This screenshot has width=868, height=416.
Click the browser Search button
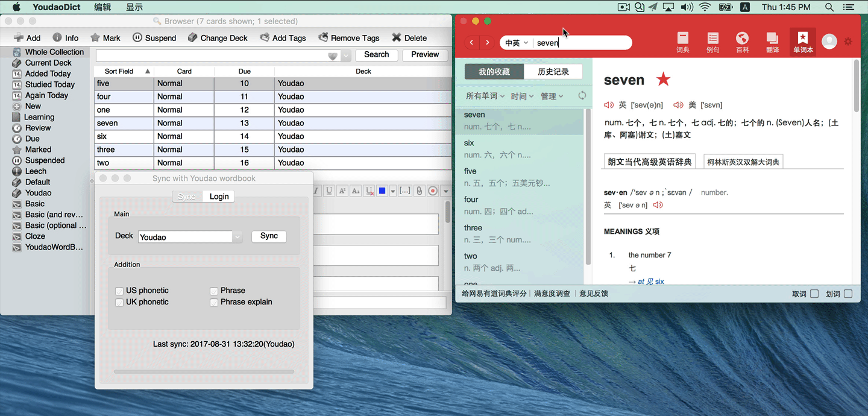[x=377, y=54]
